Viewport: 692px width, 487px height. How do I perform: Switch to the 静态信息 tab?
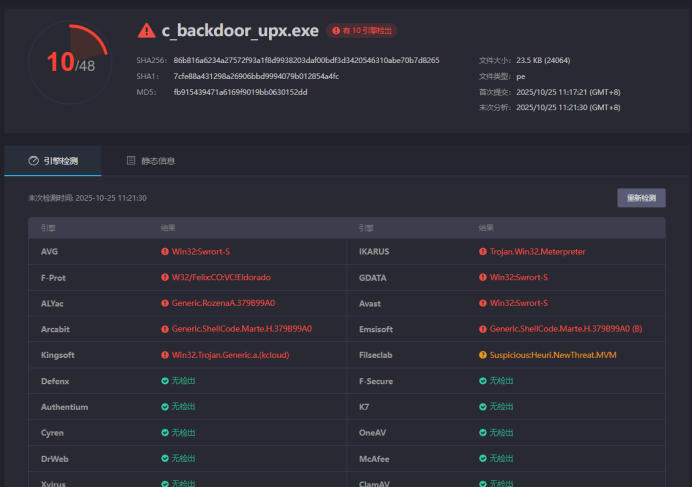[x=150, y=161]
